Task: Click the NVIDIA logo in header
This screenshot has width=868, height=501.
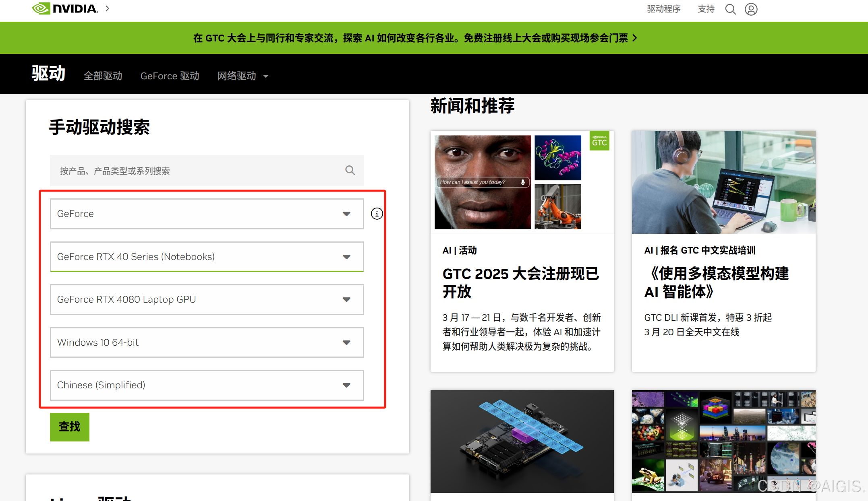Action: click(65, 8)
